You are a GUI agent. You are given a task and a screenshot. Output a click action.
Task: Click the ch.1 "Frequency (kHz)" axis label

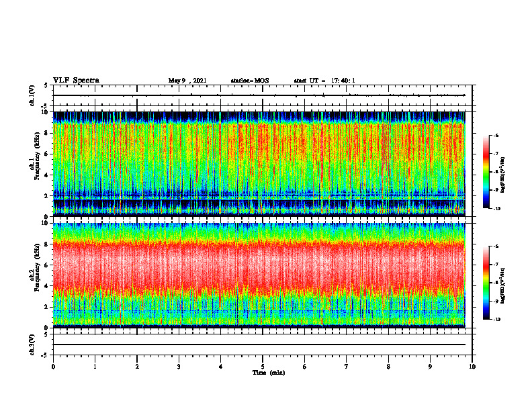[37, 156]
